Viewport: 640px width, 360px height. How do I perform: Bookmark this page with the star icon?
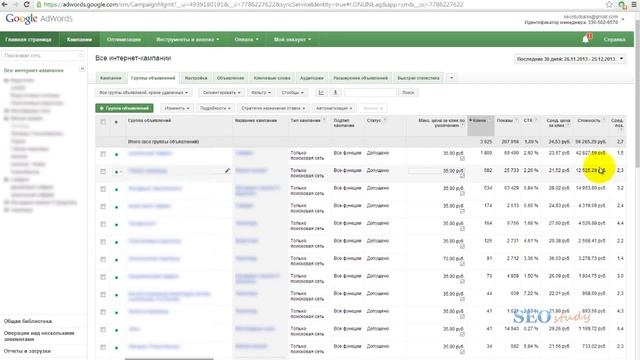coord(609,4)
